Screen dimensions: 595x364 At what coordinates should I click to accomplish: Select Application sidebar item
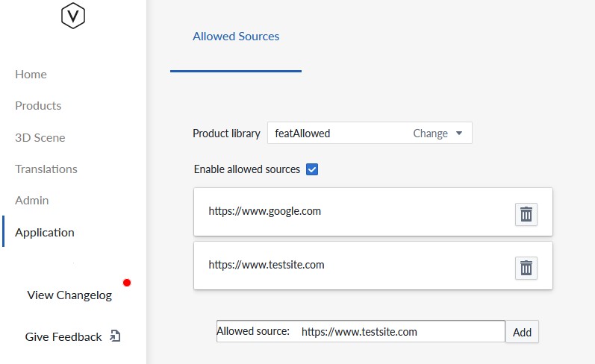pos(44,233)
